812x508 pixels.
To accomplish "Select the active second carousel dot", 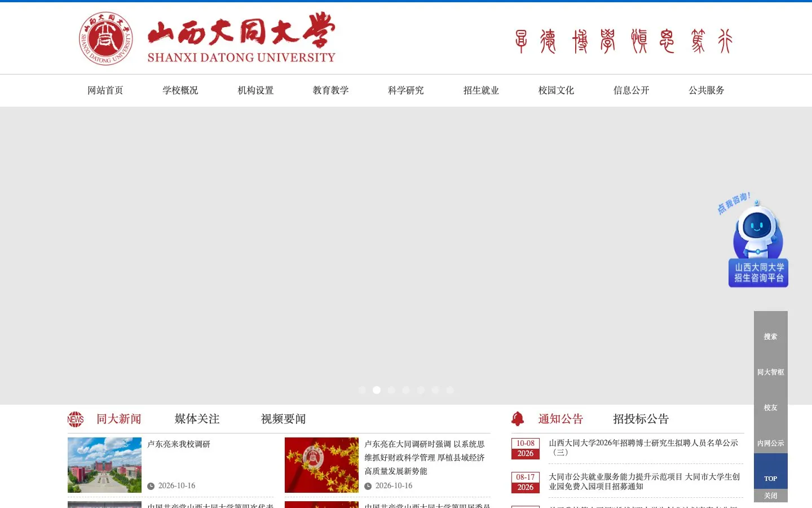I will (x=377, y=390).
